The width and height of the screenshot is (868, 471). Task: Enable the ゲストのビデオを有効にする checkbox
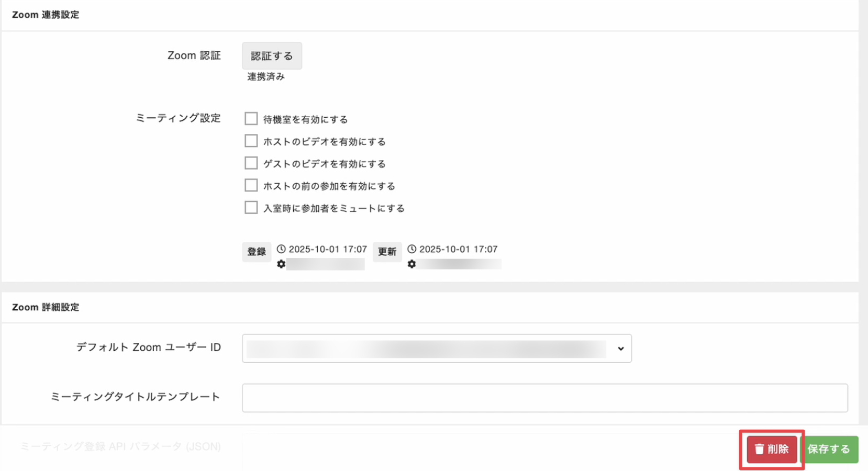[x=251, y=163]
